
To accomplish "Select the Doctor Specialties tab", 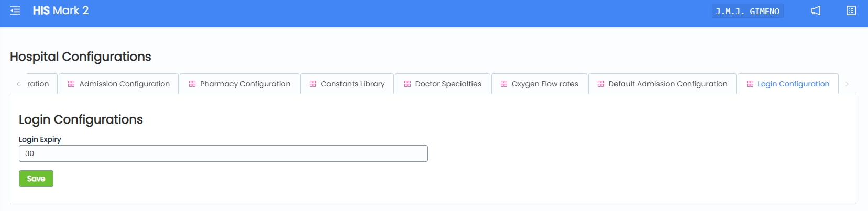I will (x=448, y=84).
